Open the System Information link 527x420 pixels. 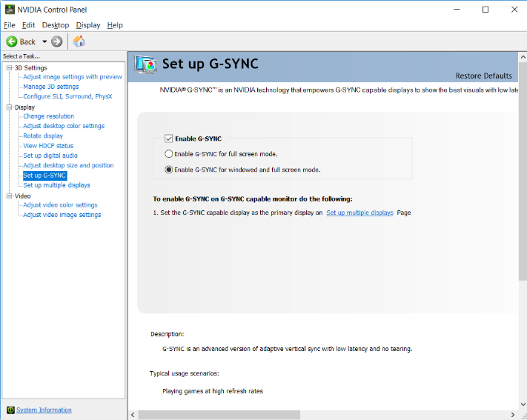44,410
